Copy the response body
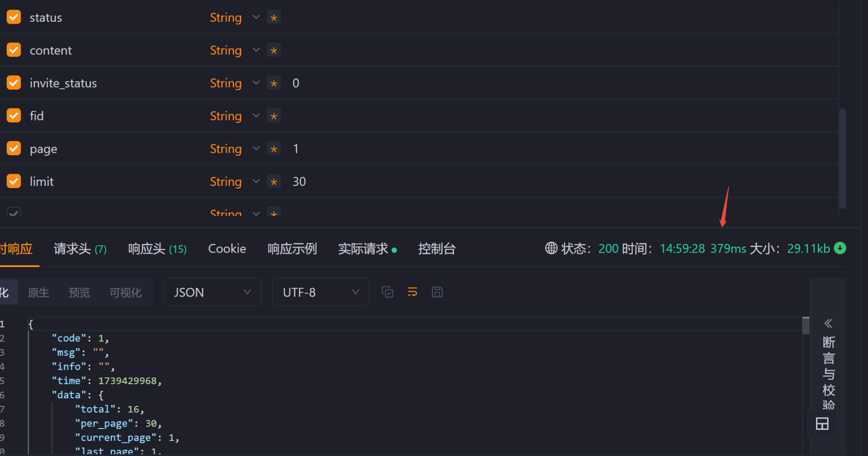 [x=388, y=292]
